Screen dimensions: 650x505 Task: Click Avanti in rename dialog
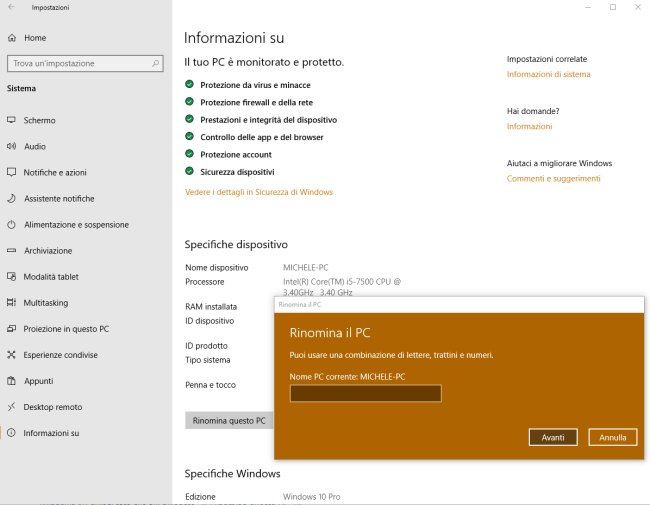pos(553,437)
